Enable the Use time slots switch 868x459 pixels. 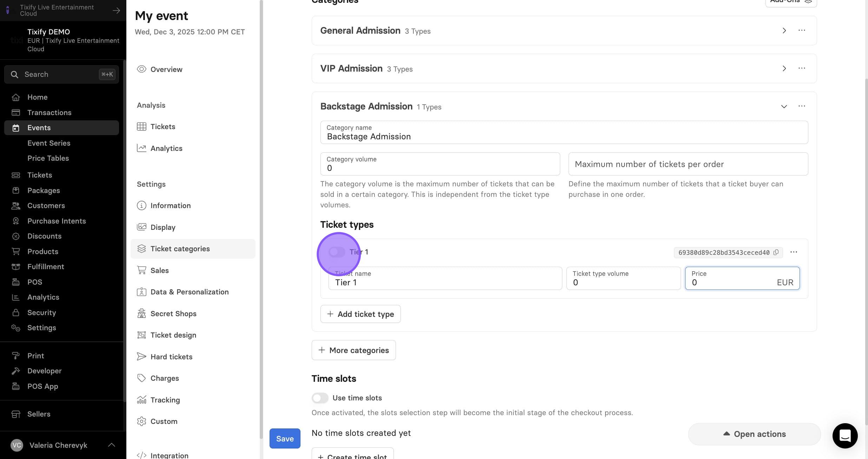[320, 398]
